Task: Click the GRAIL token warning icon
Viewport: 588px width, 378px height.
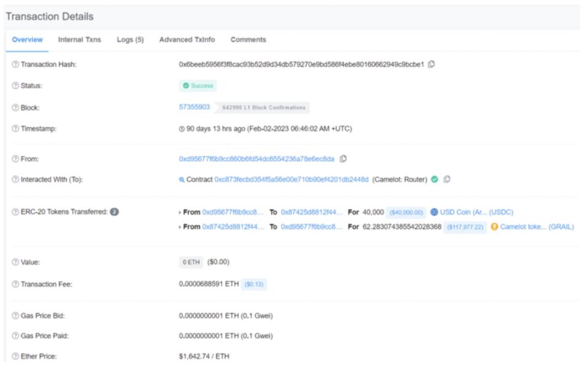Action: 494,227
